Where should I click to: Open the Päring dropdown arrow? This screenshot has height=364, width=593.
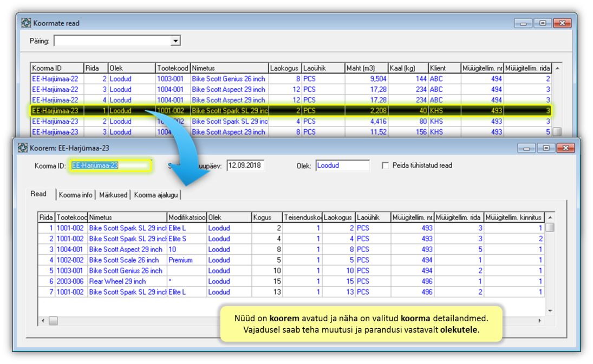pyautogui.click(x=175, y=41)
